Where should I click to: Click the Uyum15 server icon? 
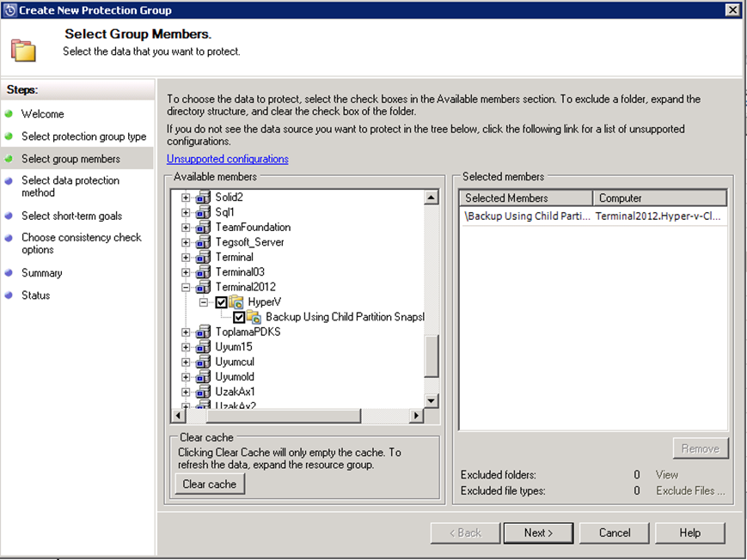coord(204,347)
